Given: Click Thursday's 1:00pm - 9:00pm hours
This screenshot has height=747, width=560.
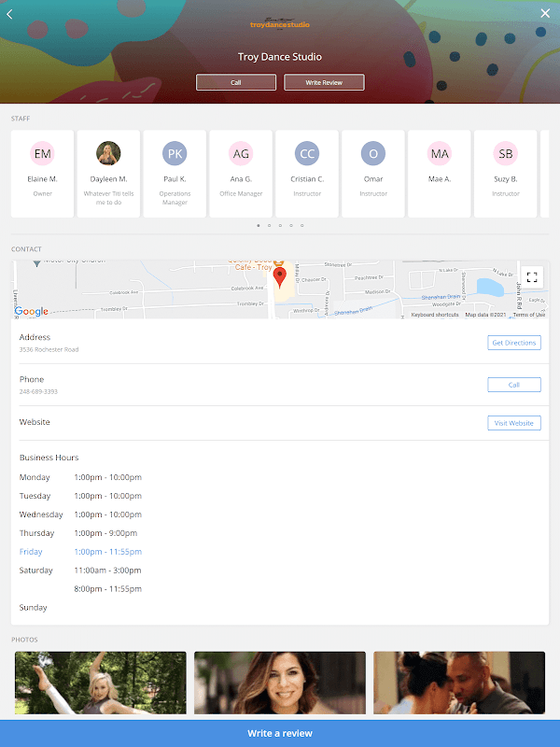Looking at the screenshot, I should pos(105,533).
